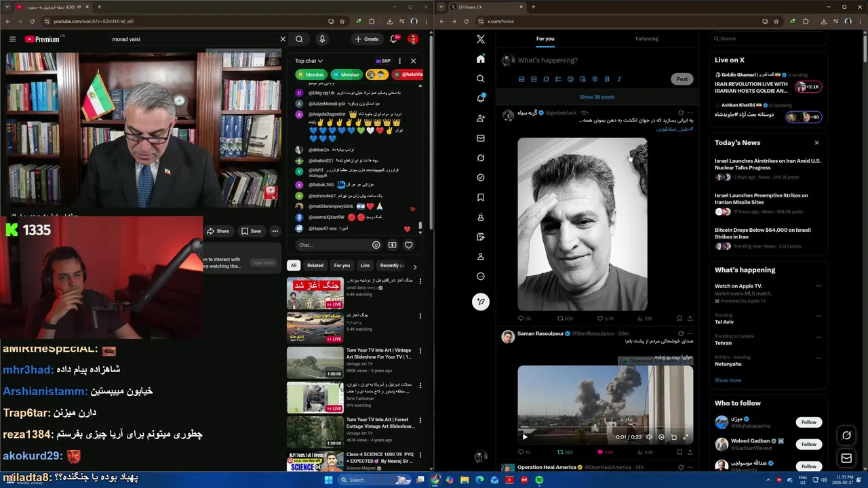Select the Live filter chip on YouTube

coord(365,266)
